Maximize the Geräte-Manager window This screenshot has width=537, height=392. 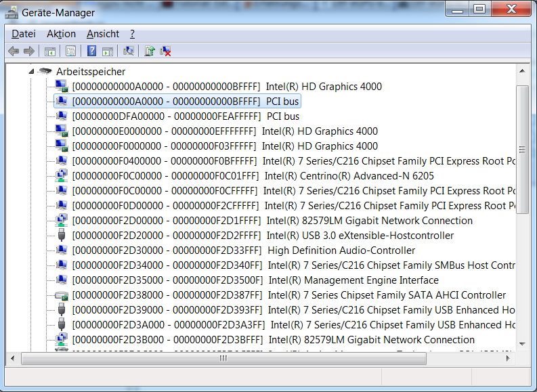click(479, 9)
